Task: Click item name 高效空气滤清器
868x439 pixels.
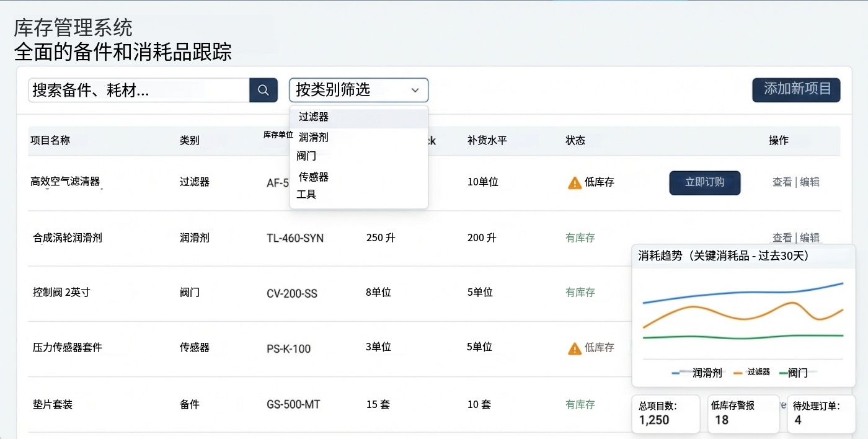Action: pos(65,182)
